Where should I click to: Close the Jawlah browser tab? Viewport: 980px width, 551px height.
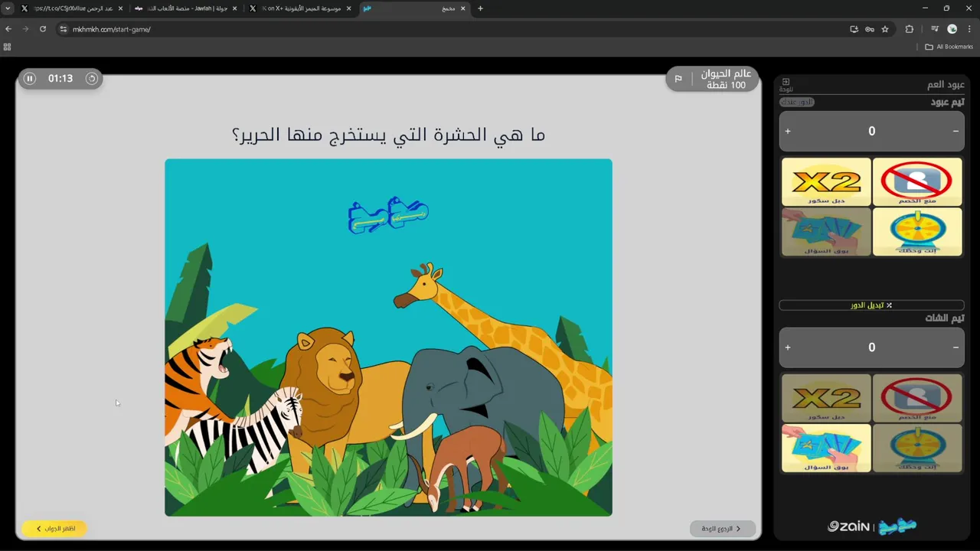point(235,8)
